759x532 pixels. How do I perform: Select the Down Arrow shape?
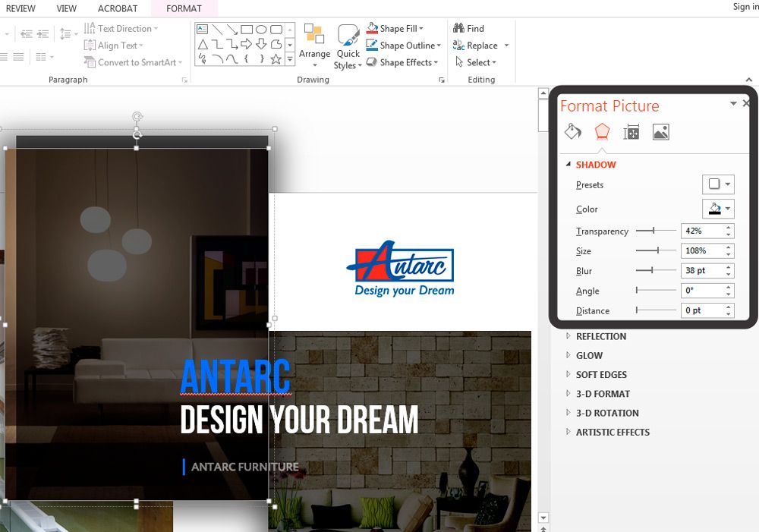(261, 45)
